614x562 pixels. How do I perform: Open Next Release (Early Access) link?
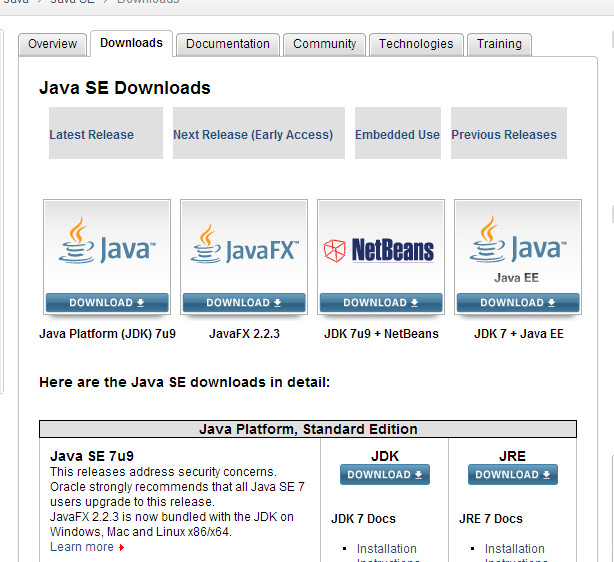pyautogui.click(x=253, y=135)
